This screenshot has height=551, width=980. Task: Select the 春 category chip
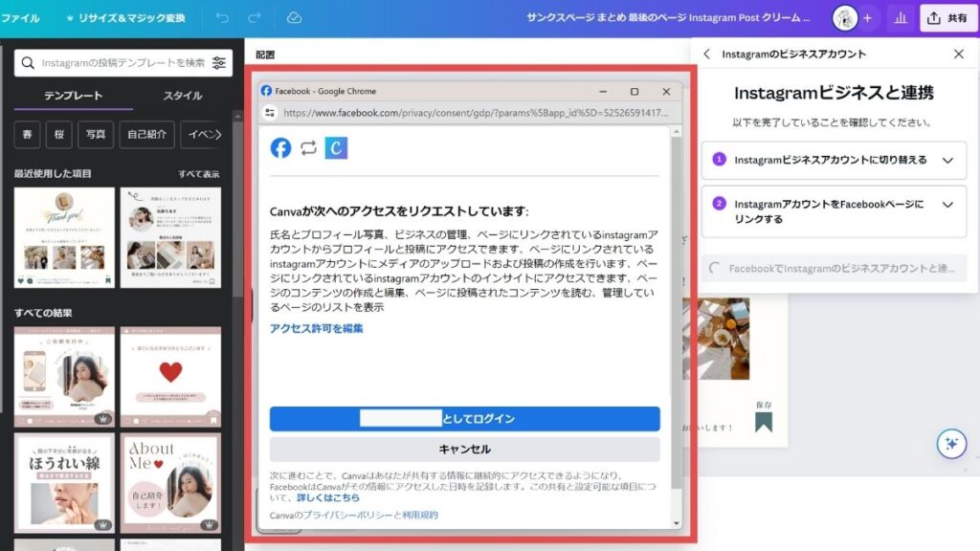tap(27, 134)
